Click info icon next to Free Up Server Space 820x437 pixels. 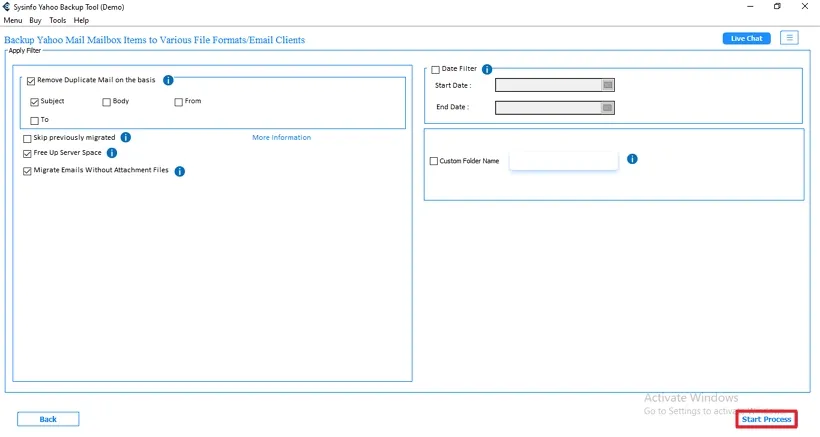click(x=112, y=153)
